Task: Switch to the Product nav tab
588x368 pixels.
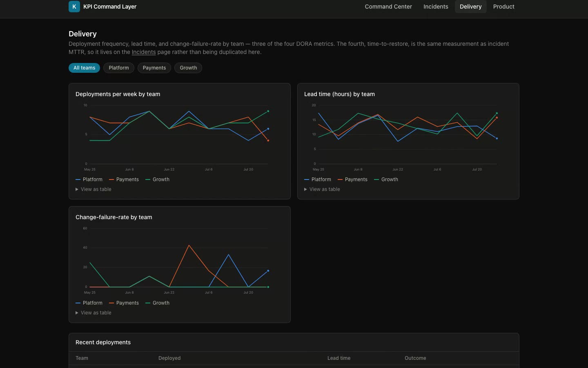Action: [x=504, y=7]
